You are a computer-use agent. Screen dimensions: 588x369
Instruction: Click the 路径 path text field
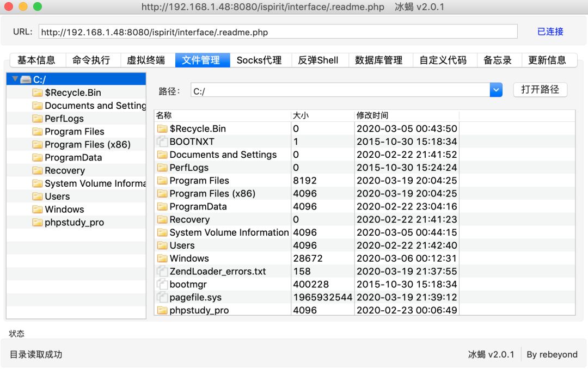(x=340, y=90)
